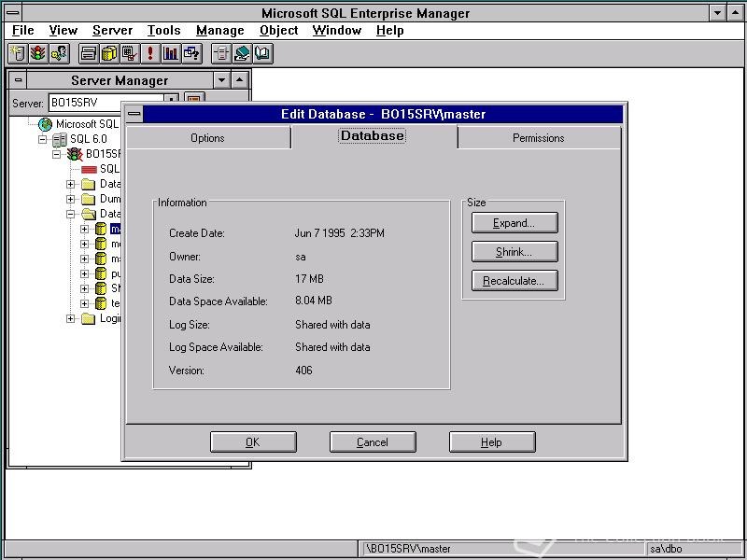
Task: Open the calendar Scheduled Tasks toolbar icon
Action: pyautogui.click(x=130, y=53)
